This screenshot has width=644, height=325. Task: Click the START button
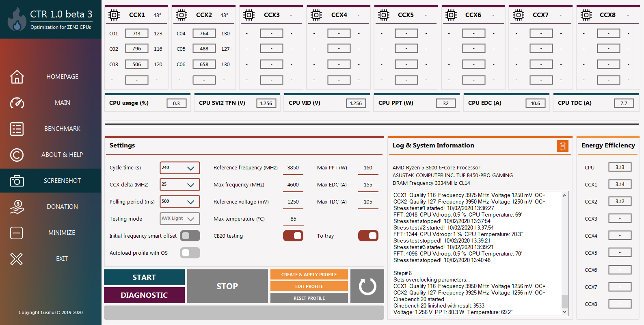[x=144, y=277]
